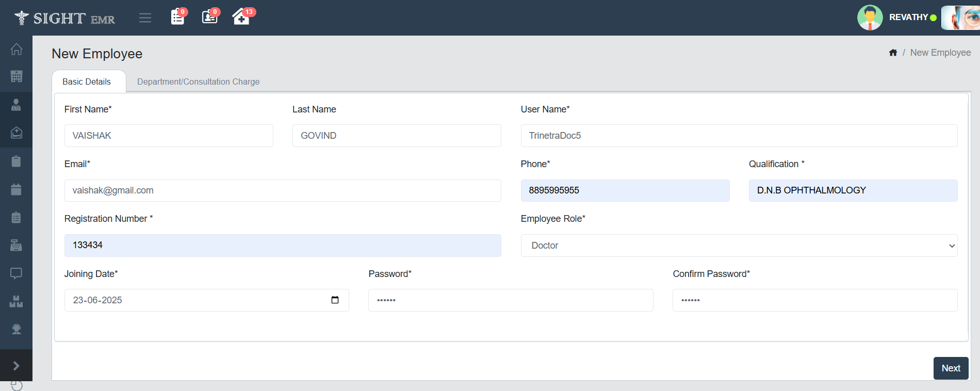Open the ID card notifications icon

click(209, 17)
